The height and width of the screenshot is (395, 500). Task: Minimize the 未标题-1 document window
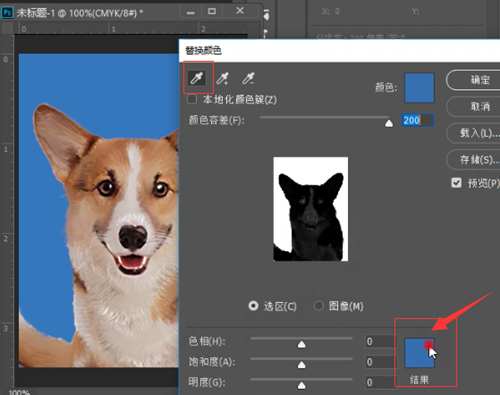coord(191,12)
